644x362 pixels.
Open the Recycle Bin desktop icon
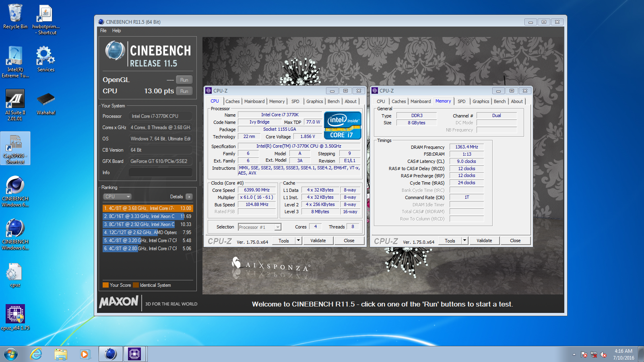point(15,17)
